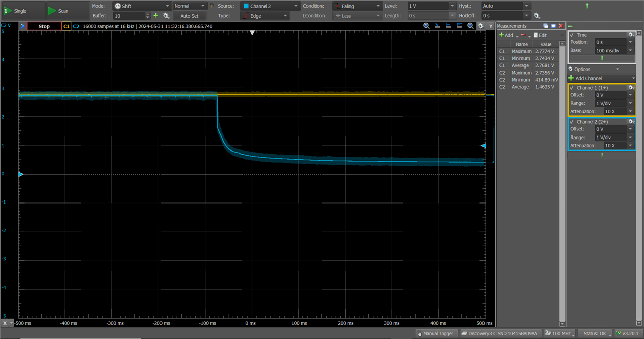Open Channel 1 gear settings
Image resolution: width=644 pixels, height=339 pixels.
[631, 88]
